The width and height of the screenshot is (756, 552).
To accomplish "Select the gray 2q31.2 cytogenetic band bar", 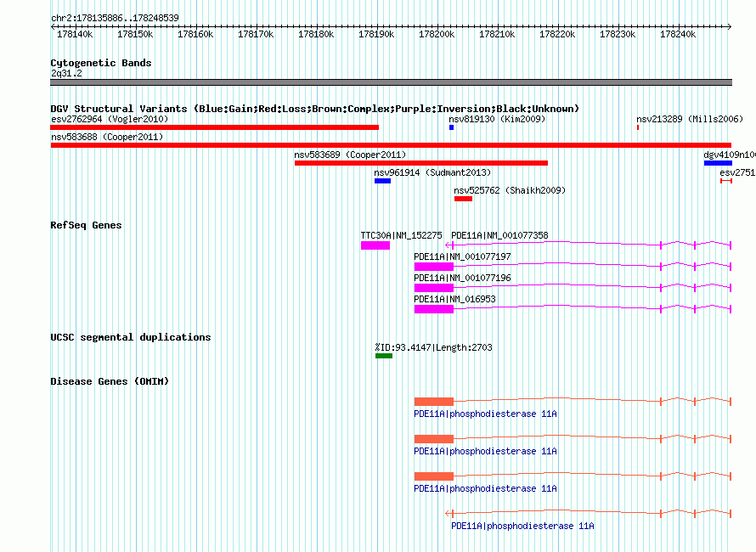I will 391,82.
